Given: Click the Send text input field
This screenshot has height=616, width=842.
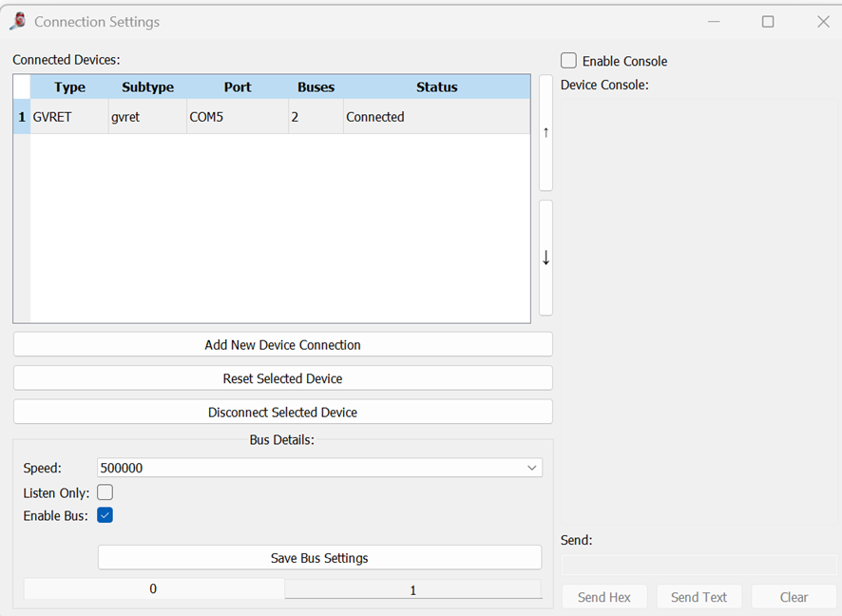Looking at the screenshot, I should point(698,566).
